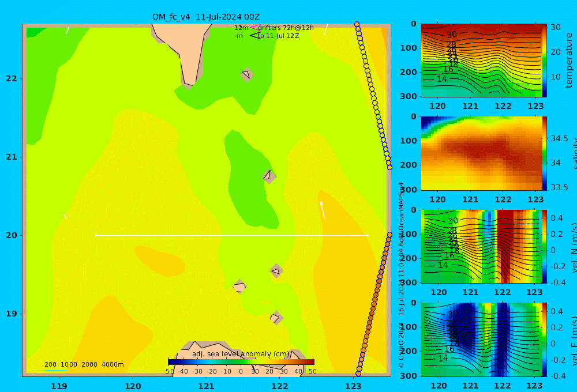Click the sea level anomaly colorbar
The image size is (577, 392).
[x=241, y=361]
